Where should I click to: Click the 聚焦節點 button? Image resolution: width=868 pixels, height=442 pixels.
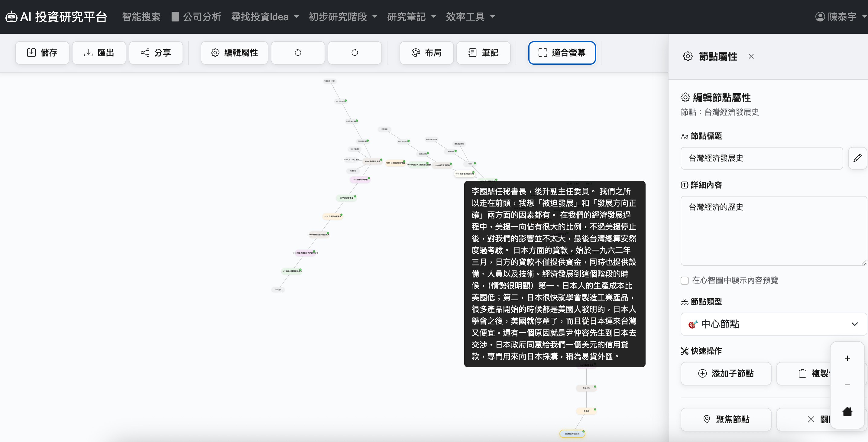coord(725,419)
